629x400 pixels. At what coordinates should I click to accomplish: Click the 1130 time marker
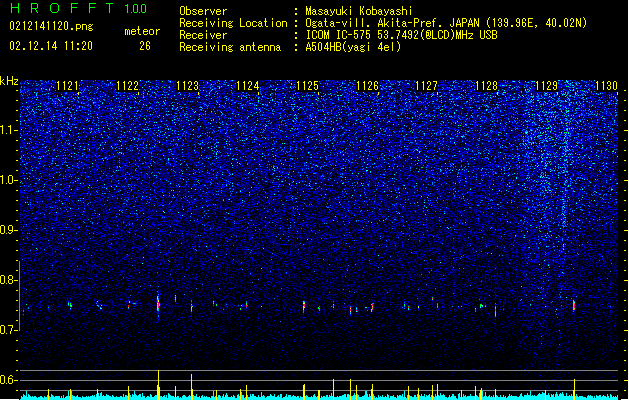point(606,86)
